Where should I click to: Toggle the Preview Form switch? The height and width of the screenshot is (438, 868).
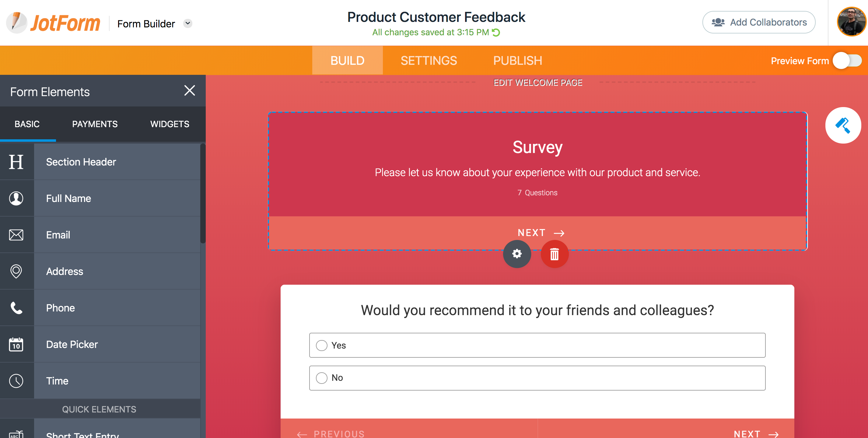click(847, 61)
